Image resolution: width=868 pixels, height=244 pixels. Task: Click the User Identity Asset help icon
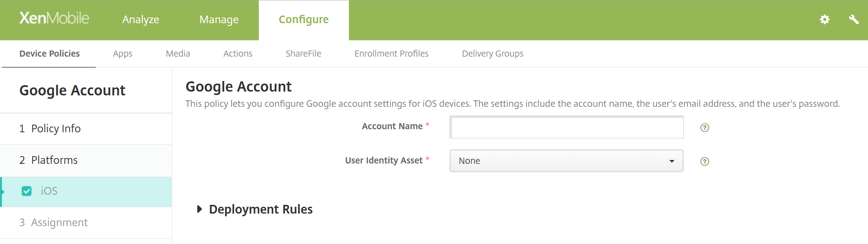tap(705, 162)
